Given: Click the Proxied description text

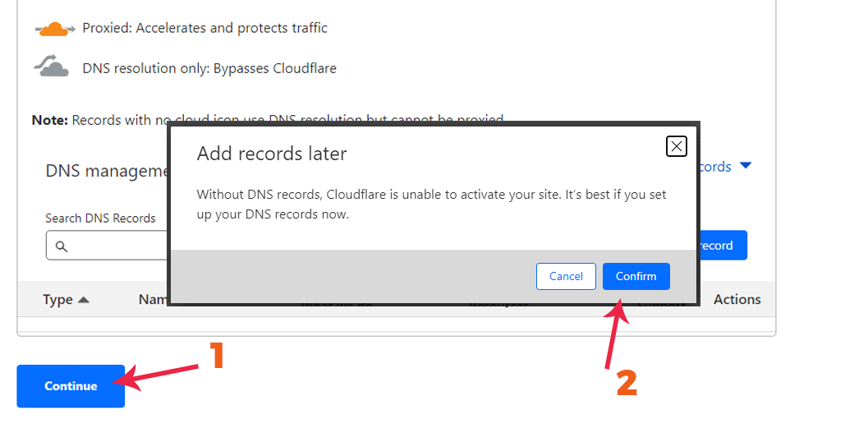Looking at the screenshot, I should 204,28.
